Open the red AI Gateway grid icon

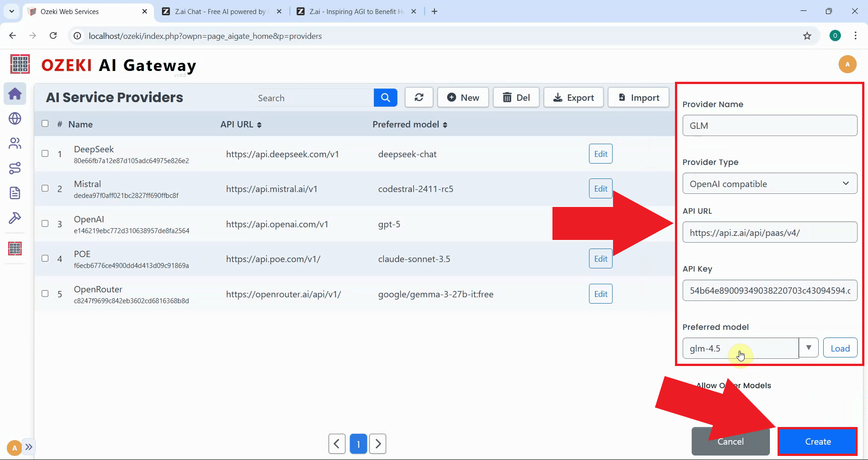pyautogui.click(x=15, y=248)
